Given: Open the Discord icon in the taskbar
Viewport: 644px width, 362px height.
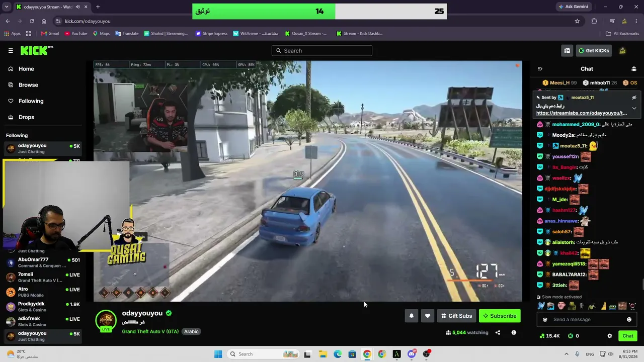Looking at the screenshot, I should coord(412,354).
